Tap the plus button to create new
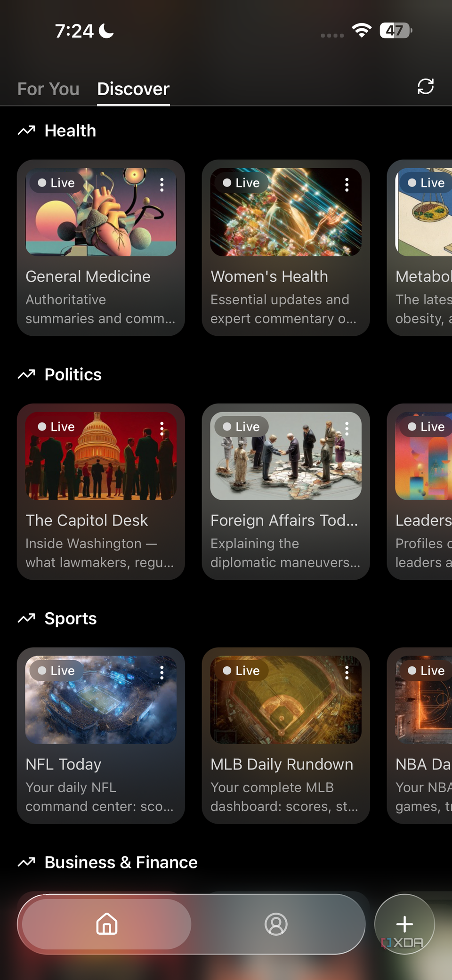The width and height of the screenshot is (452, 980). (x=404, y=924)
